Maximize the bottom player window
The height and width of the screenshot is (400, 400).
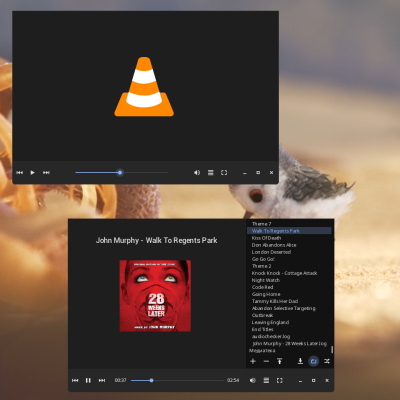point(314,380)
